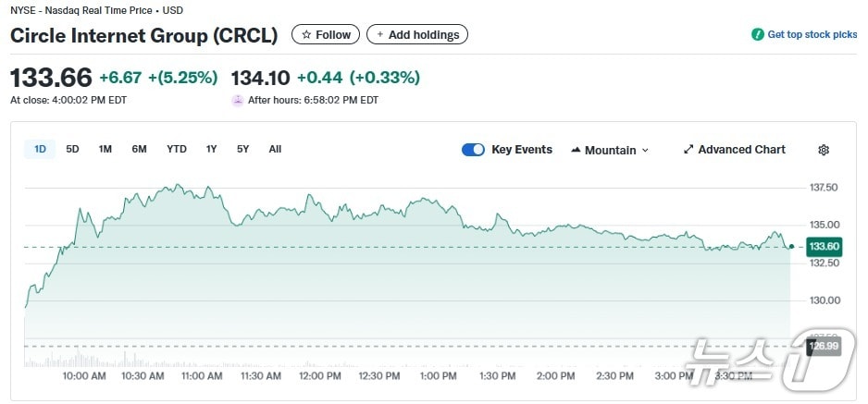
Task: Open the Get top stock picks link
Action: pyautogui.click(x=812, y=35)
